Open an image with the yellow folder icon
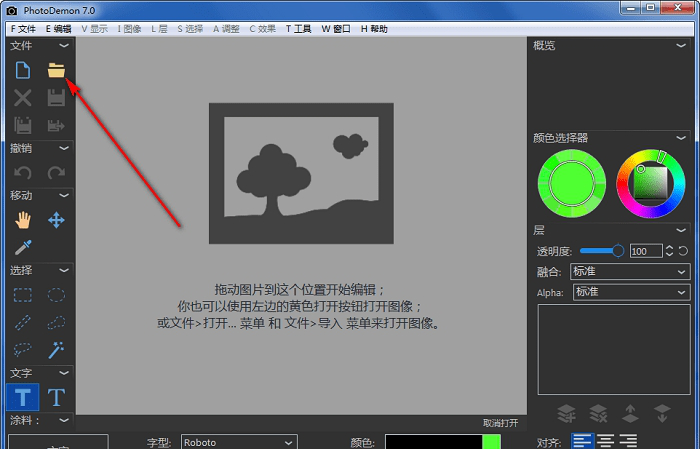 56,70
